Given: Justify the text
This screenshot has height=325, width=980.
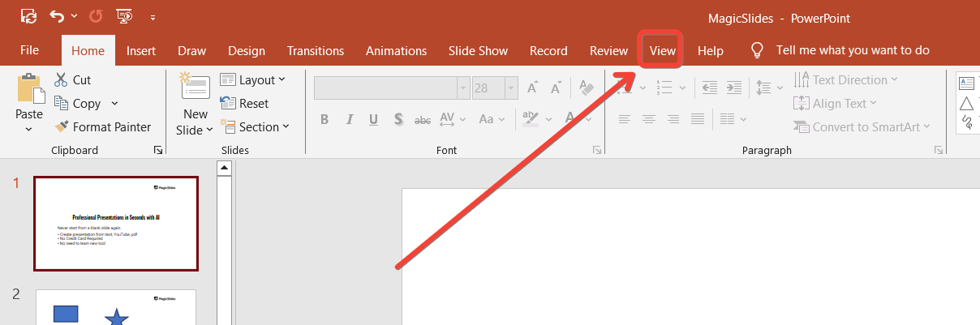Looking at the screenshot, I should [x=698, y=119].
